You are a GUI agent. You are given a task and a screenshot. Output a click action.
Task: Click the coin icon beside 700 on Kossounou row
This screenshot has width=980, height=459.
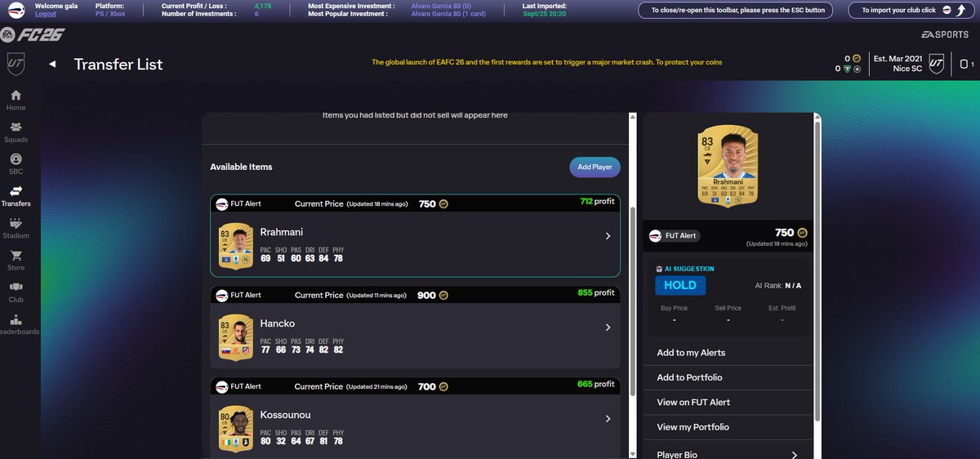pyautogui.click(x=443, y=386)
